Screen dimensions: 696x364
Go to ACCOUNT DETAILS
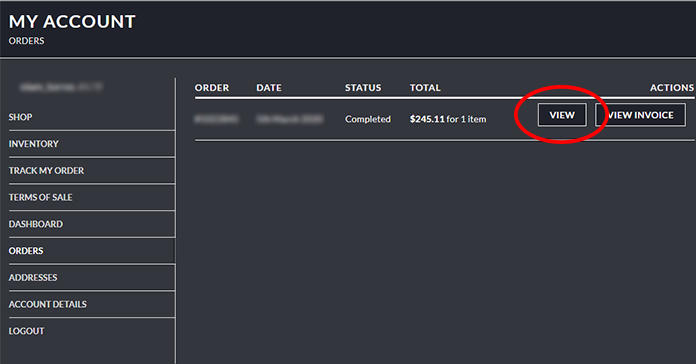(47, 304)
